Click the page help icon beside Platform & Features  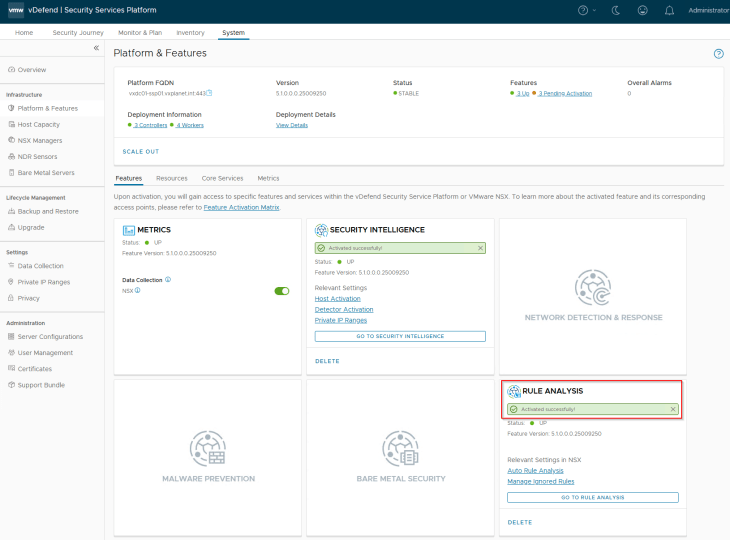pyautogui.click(x=718, y=53)
